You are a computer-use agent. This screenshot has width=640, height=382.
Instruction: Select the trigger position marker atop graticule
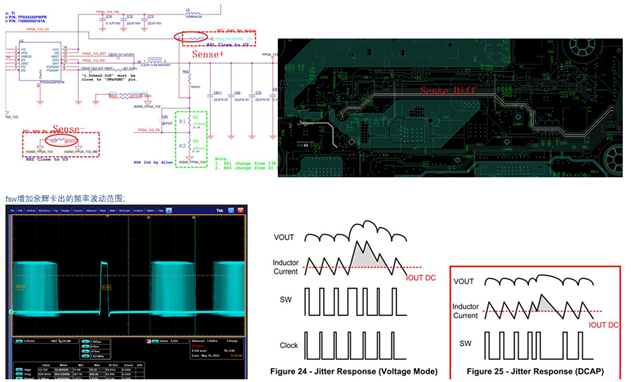click(x=107, y=216)
